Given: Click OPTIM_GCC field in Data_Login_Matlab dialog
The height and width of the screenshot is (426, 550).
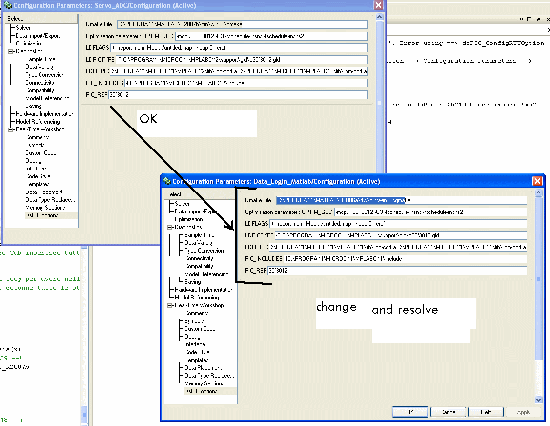Looking at the screenshot, I should 431,212.
